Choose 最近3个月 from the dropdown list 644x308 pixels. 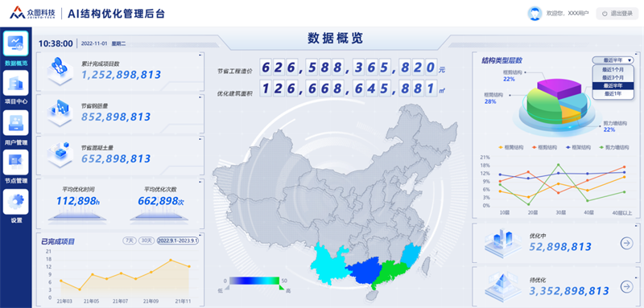(x=613, y=77)
